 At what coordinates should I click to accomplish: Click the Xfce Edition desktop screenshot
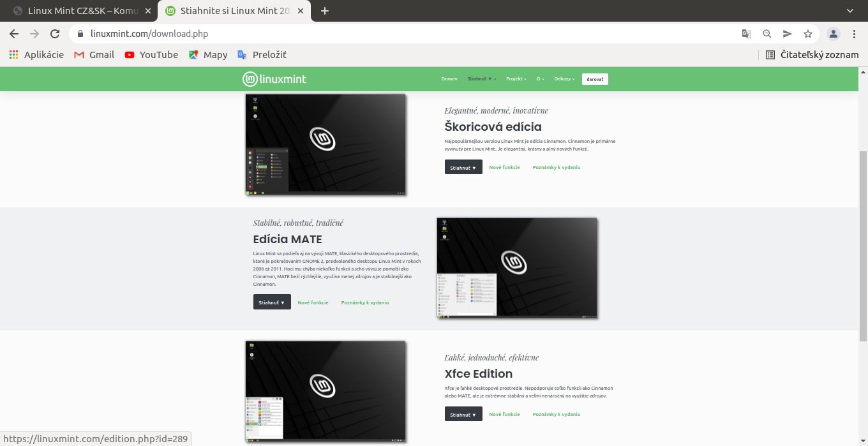click(325, 390)
